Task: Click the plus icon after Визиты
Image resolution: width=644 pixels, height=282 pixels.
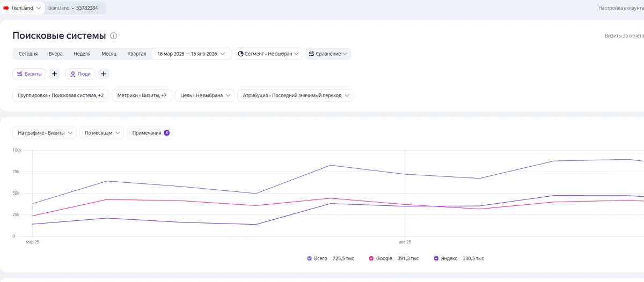Action: [55, 74]
